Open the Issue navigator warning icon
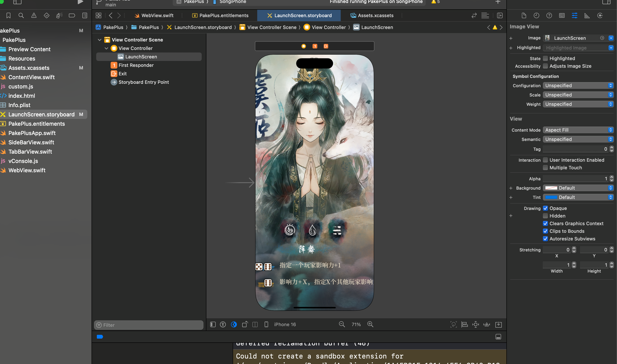The image size is (617, 364). click(x=34, y=16)
